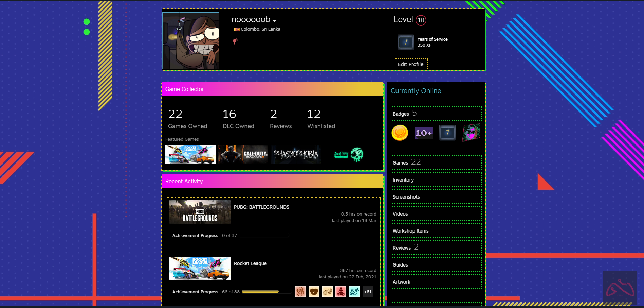644x308 pixels.
Task: Open the 10+ game collector badge
Action: pyautogui.click(x=423, y=133)
